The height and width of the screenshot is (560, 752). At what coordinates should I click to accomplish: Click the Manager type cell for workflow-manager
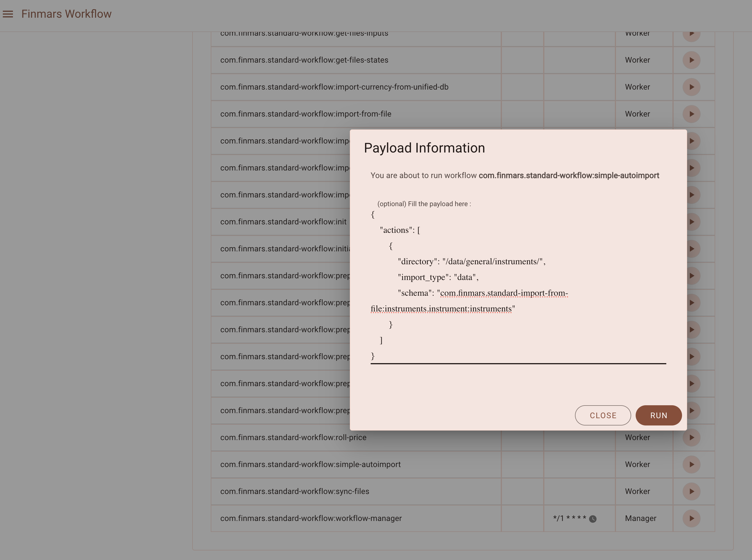[x=640, y=518]
